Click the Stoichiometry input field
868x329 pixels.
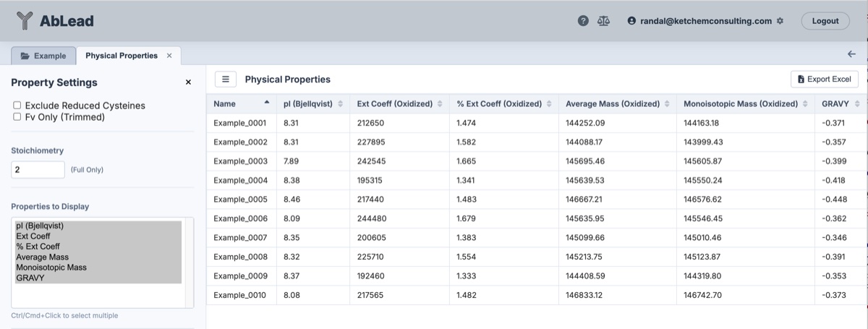tap(38, 170)
